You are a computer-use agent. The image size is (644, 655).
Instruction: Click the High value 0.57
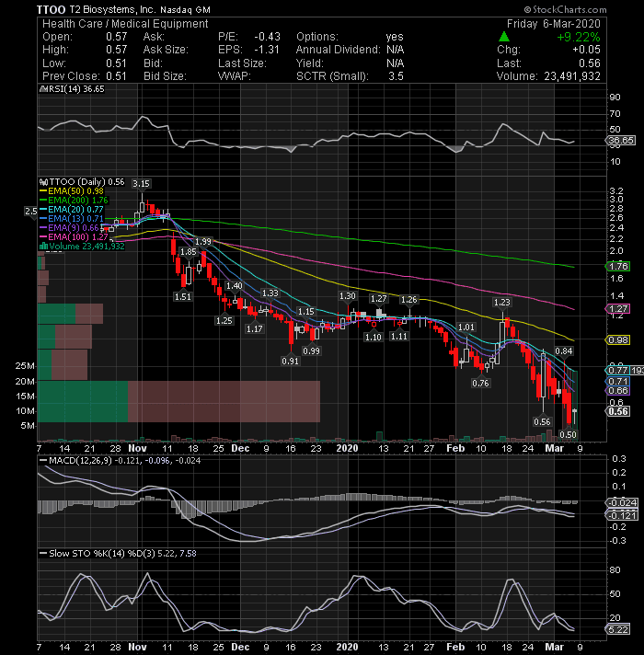pos(117,50)
